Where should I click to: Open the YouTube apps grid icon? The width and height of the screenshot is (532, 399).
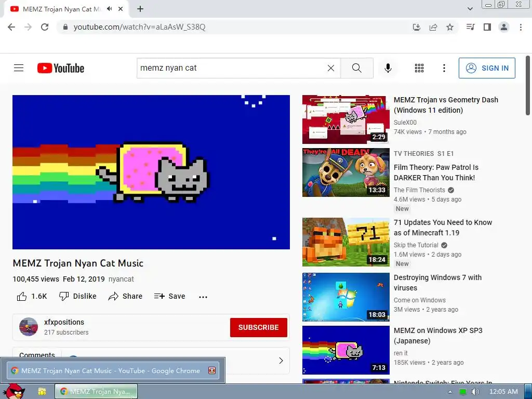[x=419, y=68]
